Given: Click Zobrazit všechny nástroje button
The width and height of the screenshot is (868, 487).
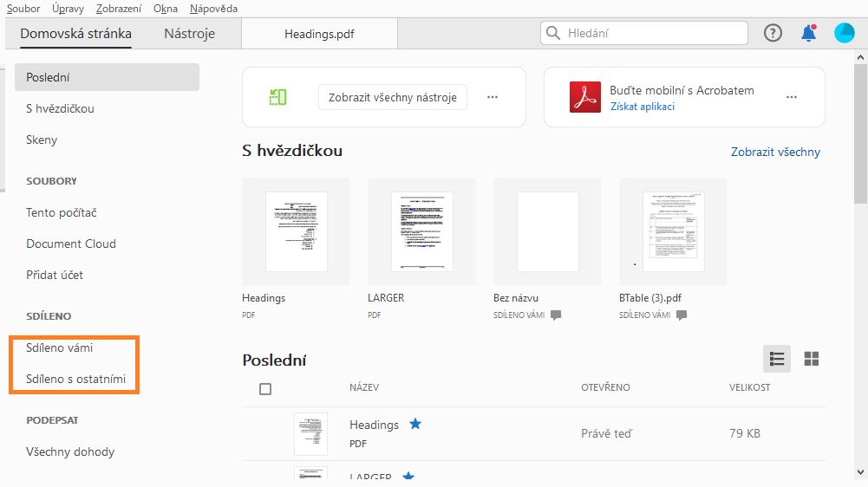Looking at the screenshot, I should click(x=393, y=97).
